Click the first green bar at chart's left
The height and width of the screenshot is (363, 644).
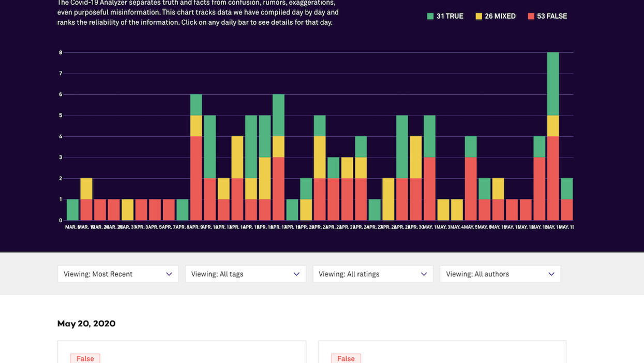(x=72, y=210)
